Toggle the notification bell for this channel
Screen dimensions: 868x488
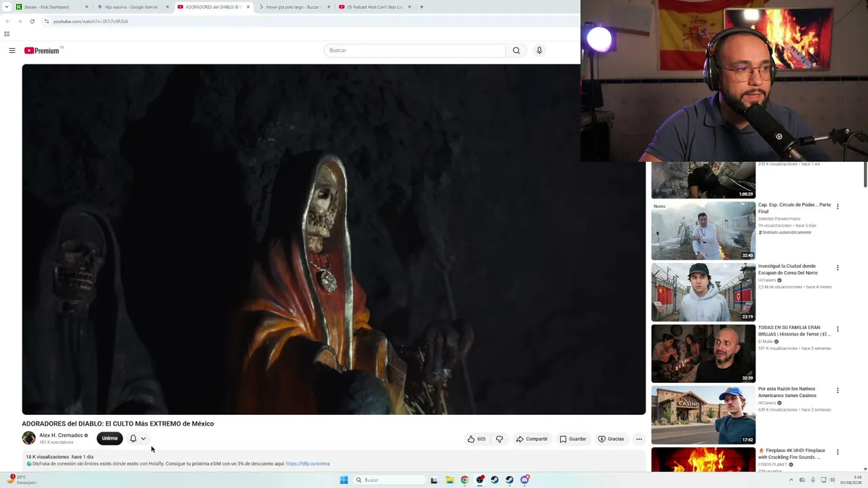pyautogui.click(x=133, y=439)
